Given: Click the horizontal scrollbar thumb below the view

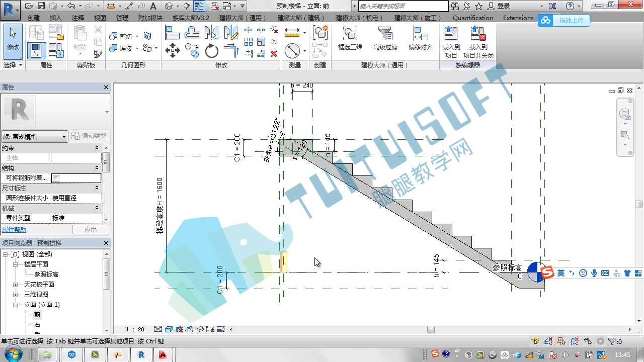Looking at the screenshot, I should (x=431, y=330).
